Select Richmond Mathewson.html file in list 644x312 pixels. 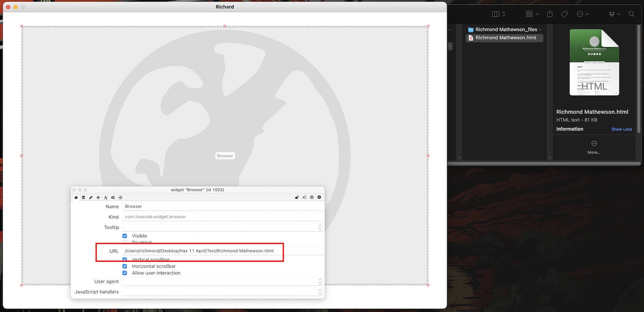505,38
